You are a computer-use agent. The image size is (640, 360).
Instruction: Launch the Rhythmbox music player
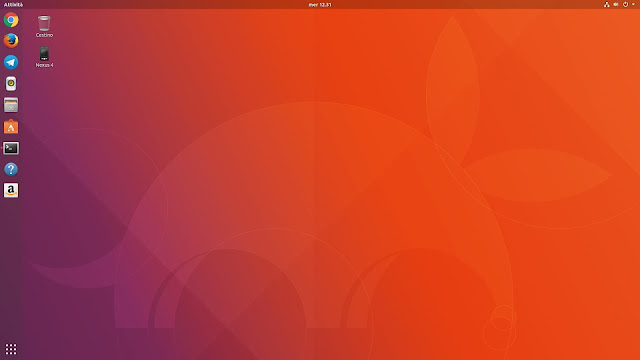[11, 84]
